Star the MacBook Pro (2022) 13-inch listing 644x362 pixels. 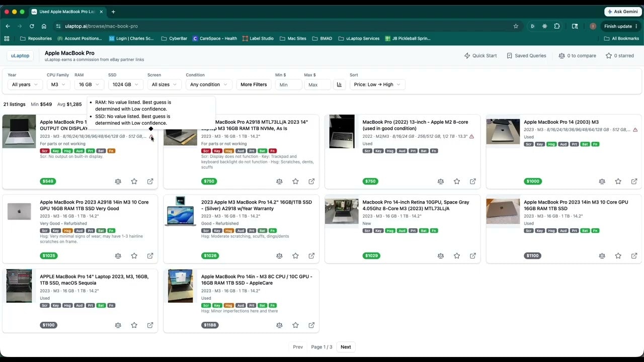pos(457,182)
